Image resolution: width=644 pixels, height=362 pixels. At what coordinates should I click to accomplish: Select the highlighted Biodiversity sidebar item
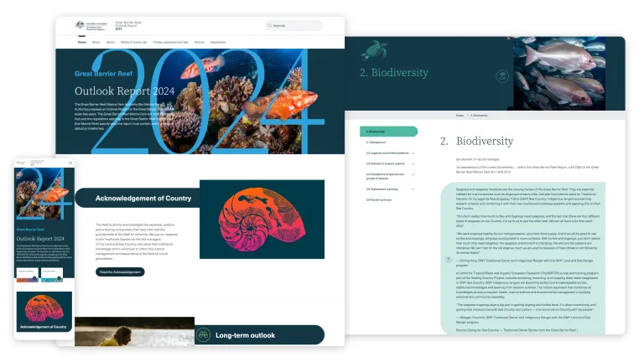[388, 132]
